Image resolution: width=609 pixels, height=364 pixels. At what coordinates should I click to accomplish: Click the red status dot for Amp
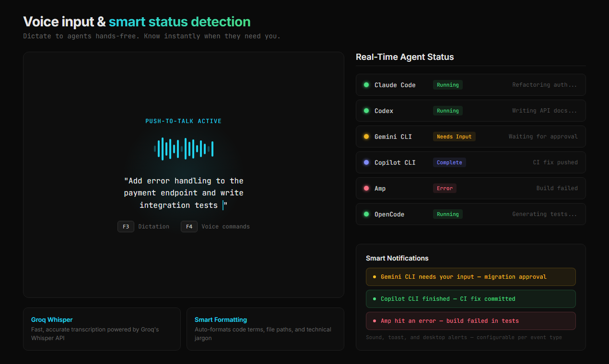click(366, 188)
